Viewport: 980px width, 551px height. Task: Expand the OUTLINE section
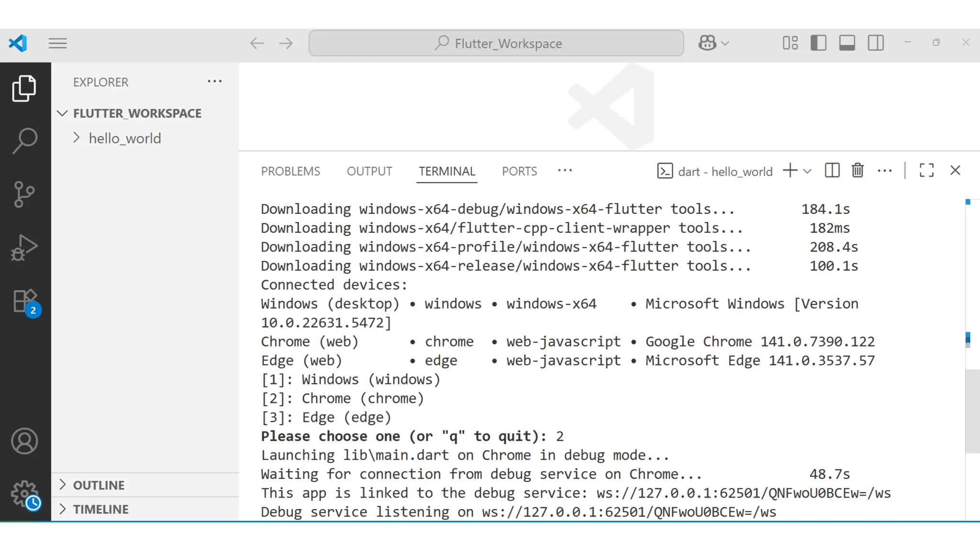[99, 485]
